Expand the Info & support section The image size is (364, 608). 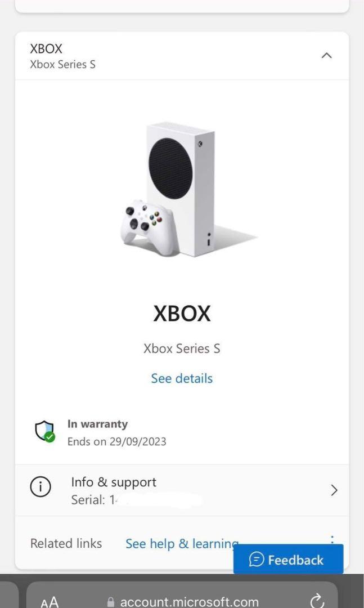pos(335,490)
